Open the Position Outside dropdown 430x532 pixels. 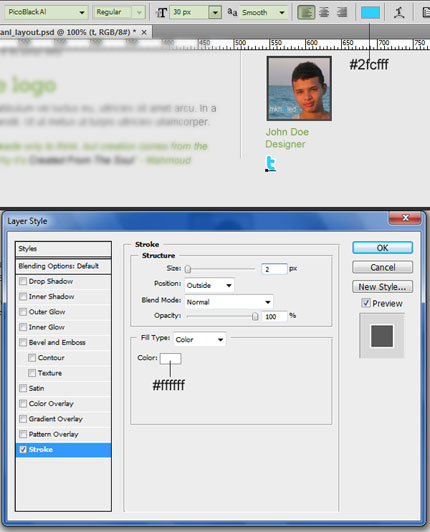point(209,285)
